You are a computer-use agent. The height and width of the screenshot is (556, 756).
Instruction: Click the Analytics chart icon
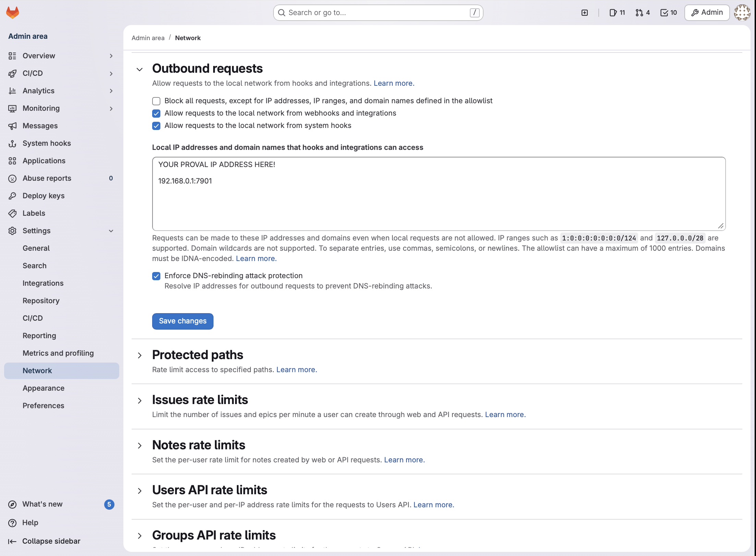12,91
